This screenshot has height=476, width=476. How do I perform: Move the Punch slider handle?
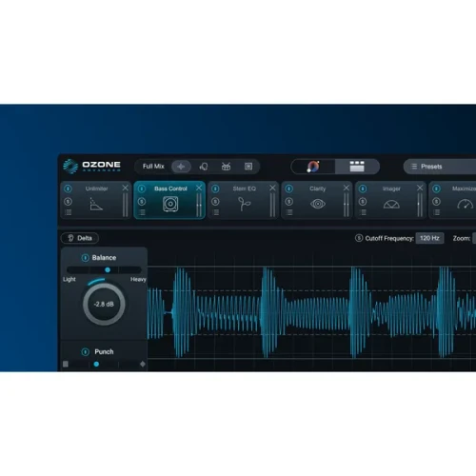click(96, 364)
